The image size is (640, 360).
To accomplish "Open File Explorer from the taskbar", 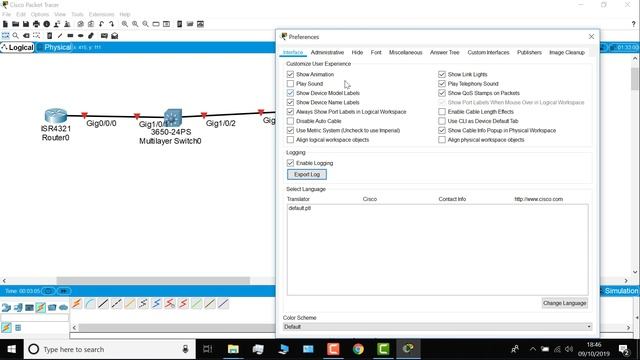I will 233,349.
